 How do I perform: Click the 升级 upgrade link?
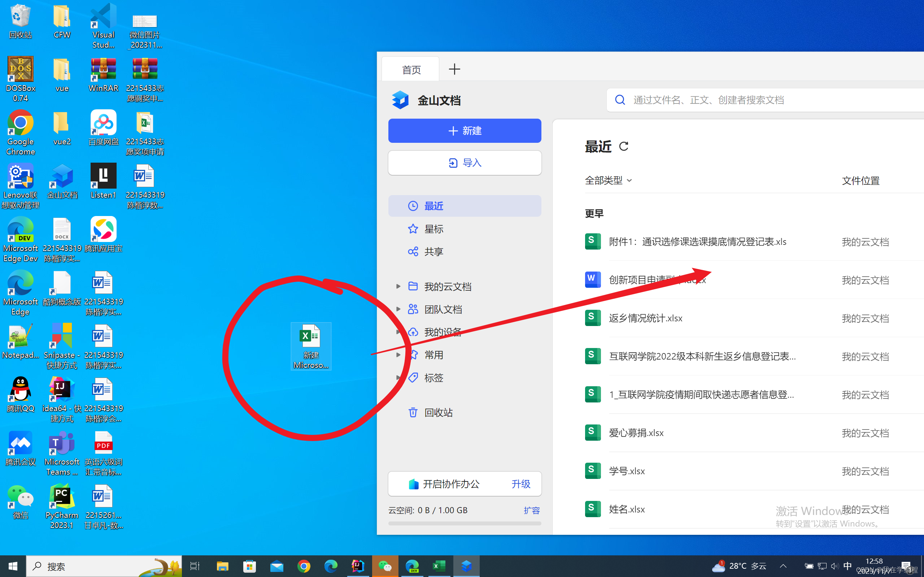point(520,484)
